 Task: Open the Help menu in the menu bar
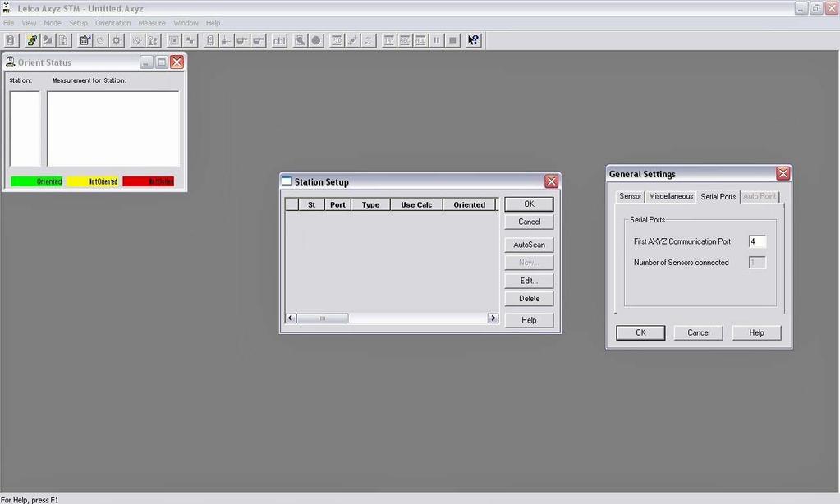213,23
